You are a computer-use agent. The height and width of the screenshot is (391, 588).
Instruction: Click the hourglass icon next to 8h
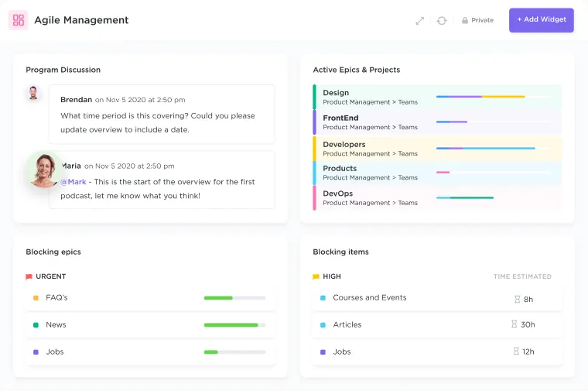[517, 299]
